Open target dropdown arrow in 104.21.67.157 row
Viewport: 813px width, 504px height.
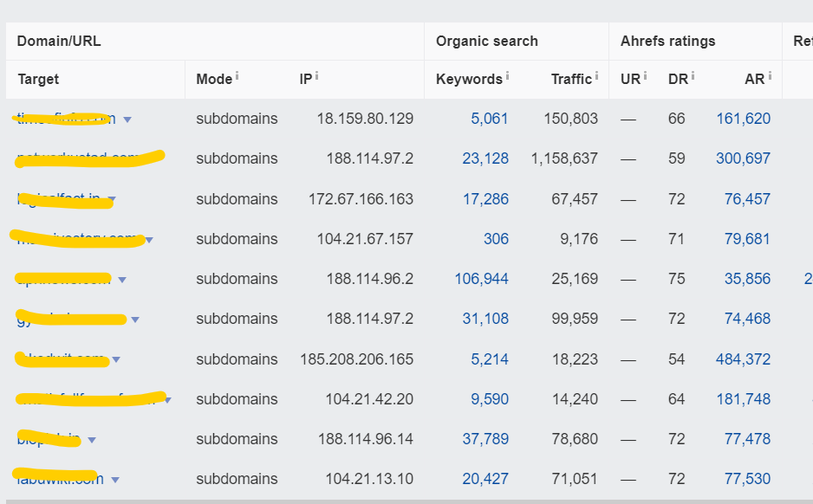click(x=149, y=240)
